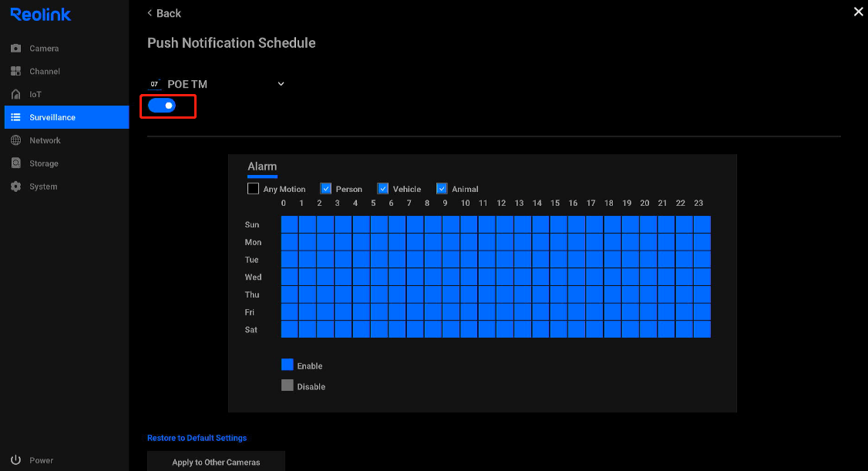Click the Tue hour 9 schedule cell
868x471 pixels.
(451, 260)
